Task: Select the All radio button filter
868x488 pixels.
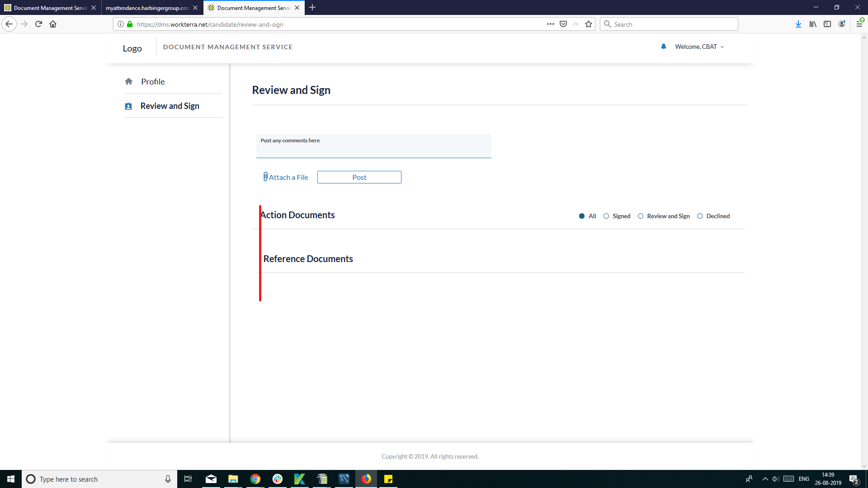Action: coord(582,216)
